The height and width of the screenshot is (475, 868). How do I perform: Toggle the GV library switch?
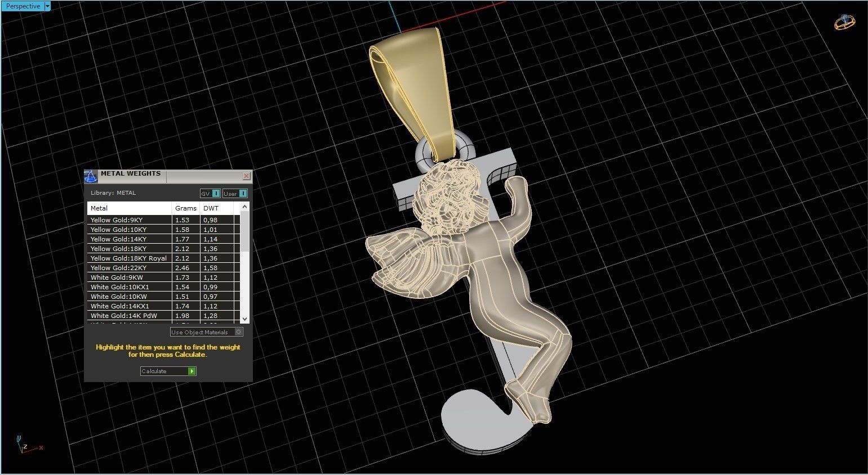click(x=210, y=194)
